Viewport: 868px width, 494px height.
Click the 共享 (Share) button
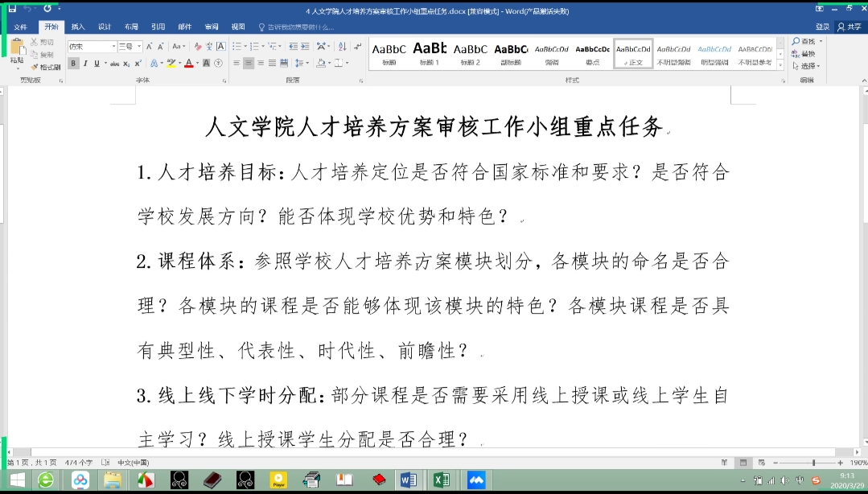pyautogui.click(x=849, y=27)
